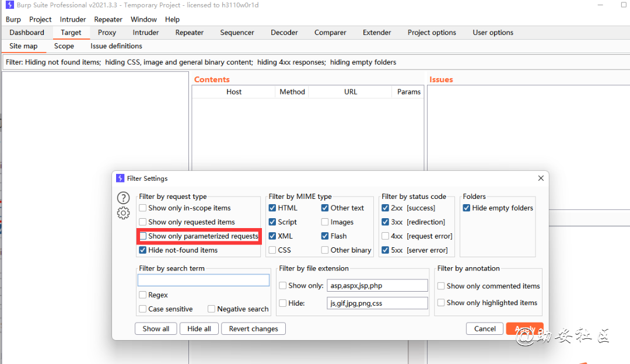
Task: Uncheck the Flash MIME type
Action: pos(325,236)
